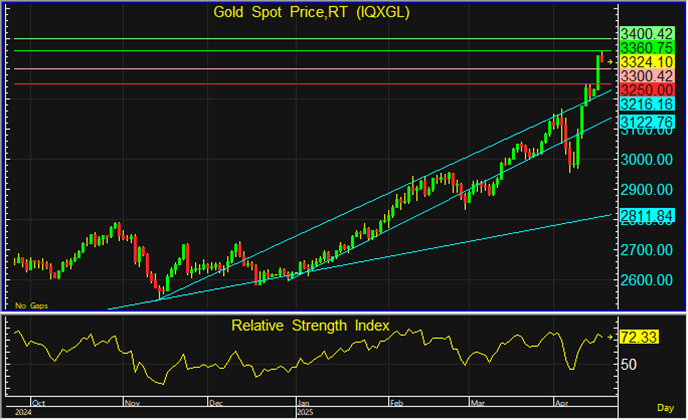Select the 3400.42 light green price tag
Image resolution: width=688 pixels, height=420 pixels.
(x=646, y=34)
